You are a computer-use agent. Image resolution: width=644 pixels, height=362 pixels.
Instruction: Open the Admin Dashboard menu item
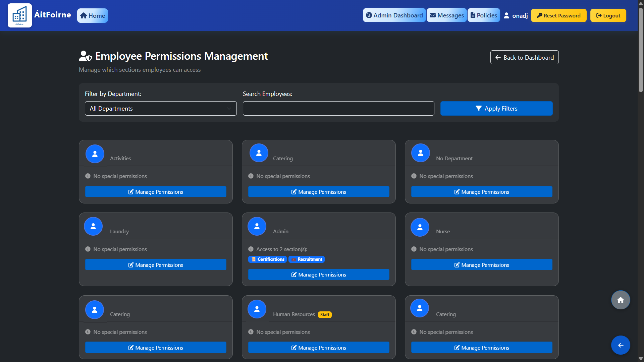click(394, 15)
